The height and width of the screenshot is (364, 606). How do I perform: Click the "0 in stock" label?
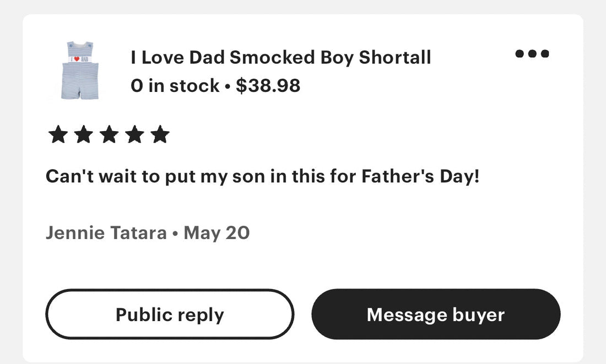(175, 85)
